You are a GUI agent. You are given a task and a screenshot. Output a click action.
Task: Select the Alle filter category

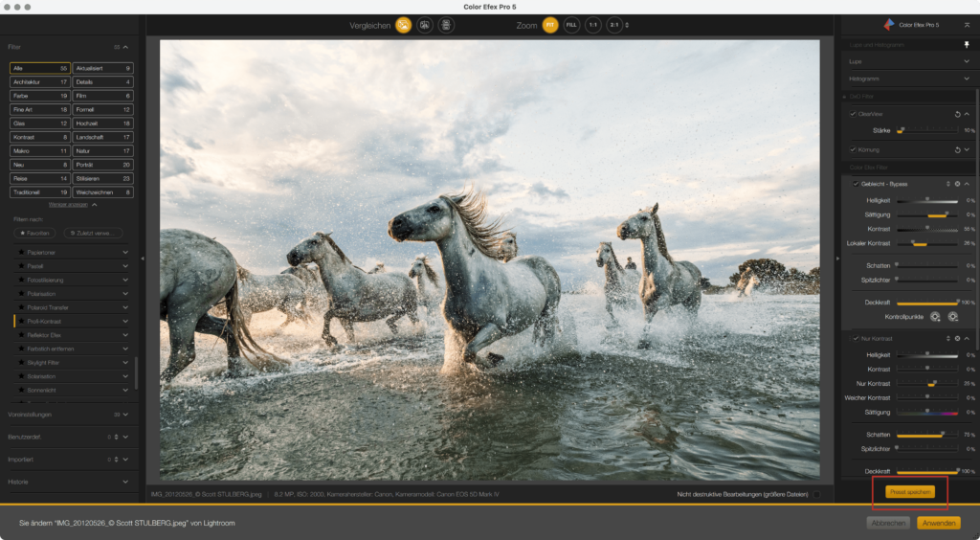coord(40,68)
